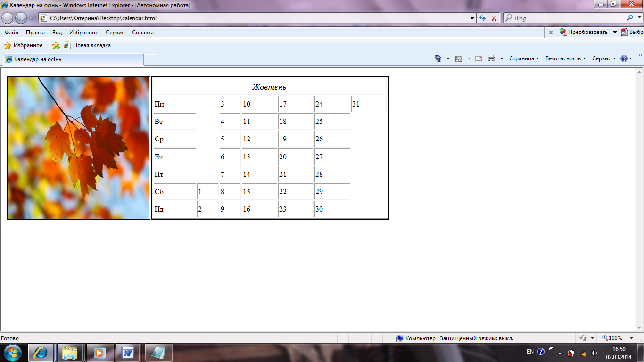Click the Жовтень month heading

[x=269, y=87]
